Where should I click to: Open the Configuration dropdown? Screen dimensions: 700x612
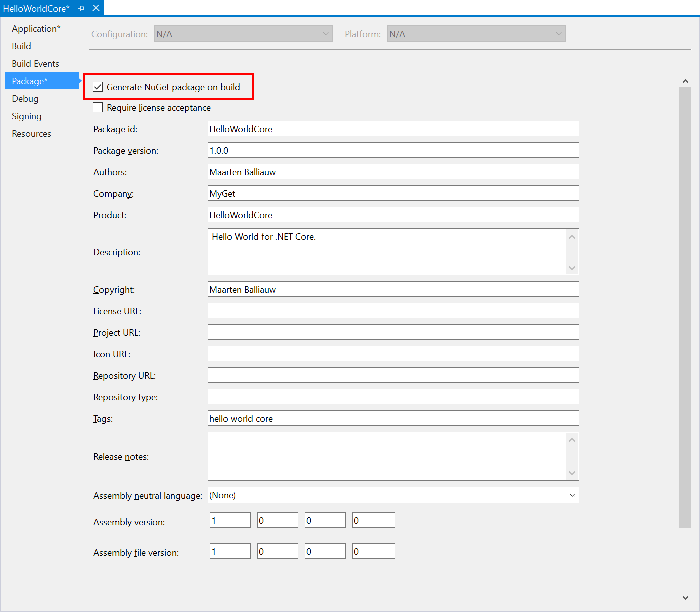325,33
